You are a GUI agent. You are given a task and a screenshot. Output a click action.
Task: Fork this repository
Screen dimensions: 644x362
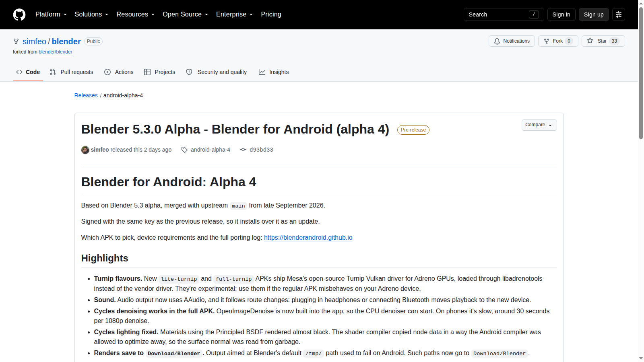coord(558,41)
